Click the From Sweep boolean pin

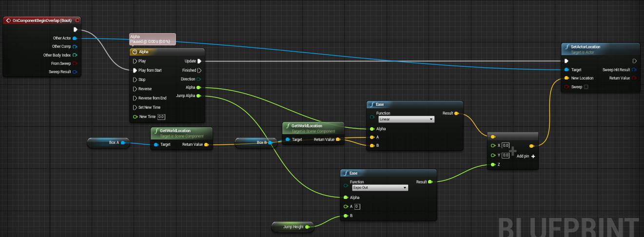[x=75, y=63]
